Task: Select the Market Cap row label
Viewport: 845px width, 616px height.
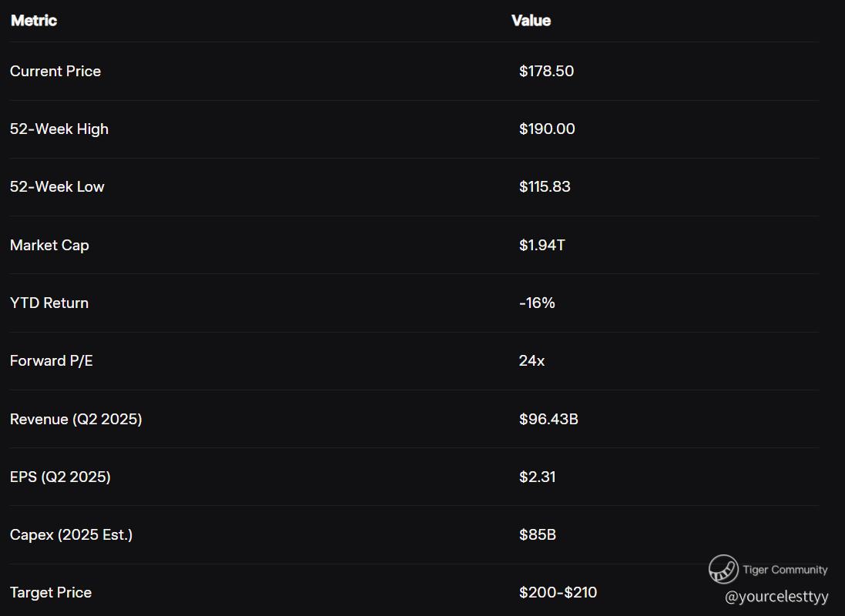Action: tap(49, 245)
